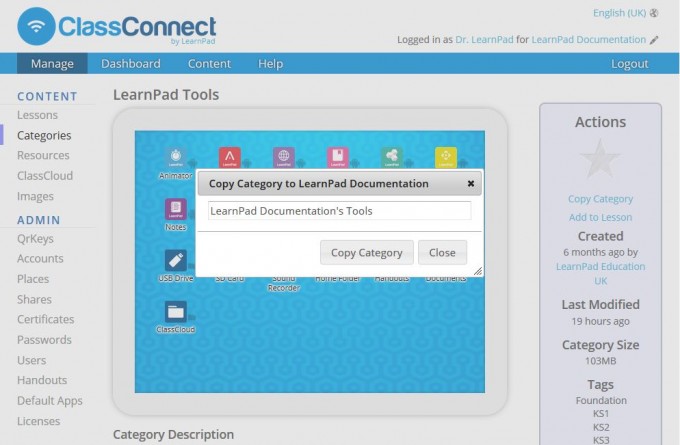Click Logout in the navigation bar
680x445 pixels.
point(630,63)
